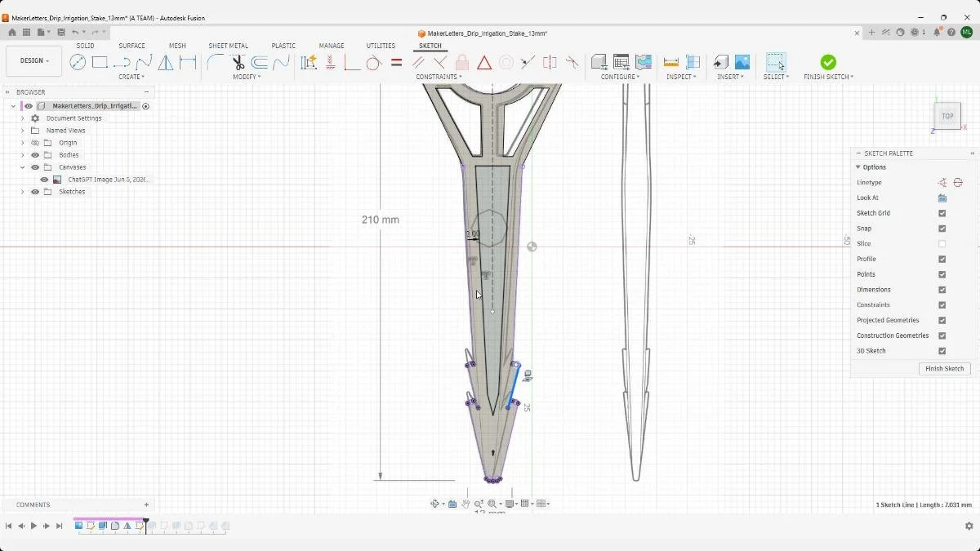The width and height of the screenshot is (980, 551).
Task: Activate the Sketch Dimension tool
Action: pyautogui.click(x=188, y=62)
